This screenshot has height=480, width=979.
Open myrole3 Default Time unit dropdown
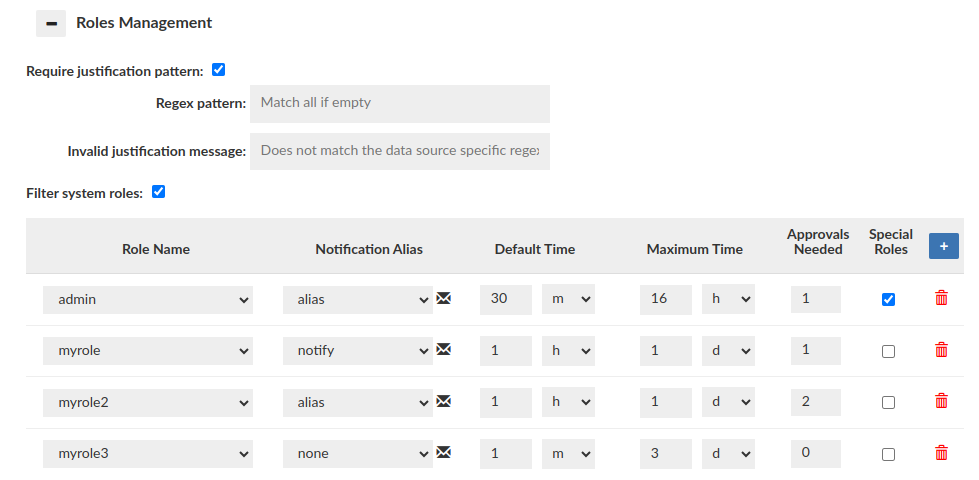point(568,454)
